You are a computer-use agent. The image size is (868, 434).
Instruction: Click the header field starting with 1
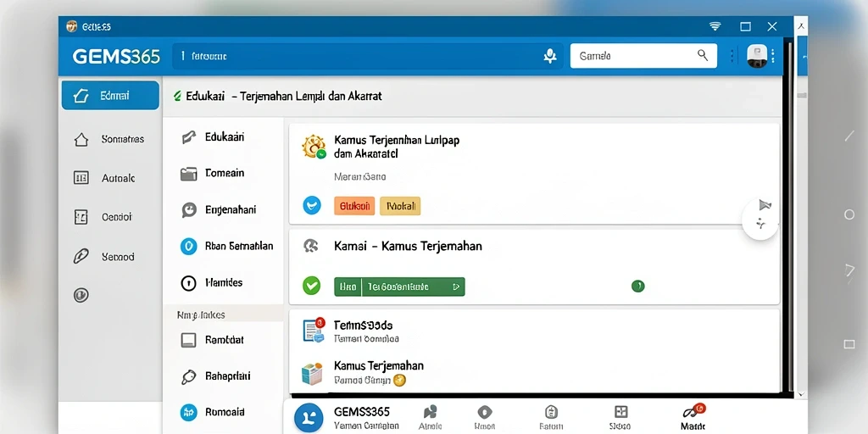(368, 56)
